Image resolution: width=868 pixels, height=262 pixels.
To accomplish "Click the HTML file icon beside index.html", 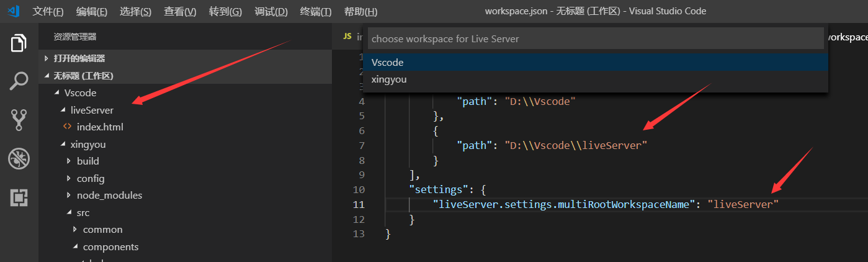I will (x=67, y=127).
